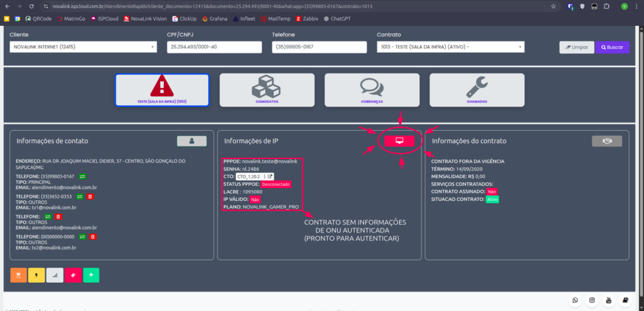
Task: Click the green swap icon beside (35)99805-0167
Action: (82, 177)
